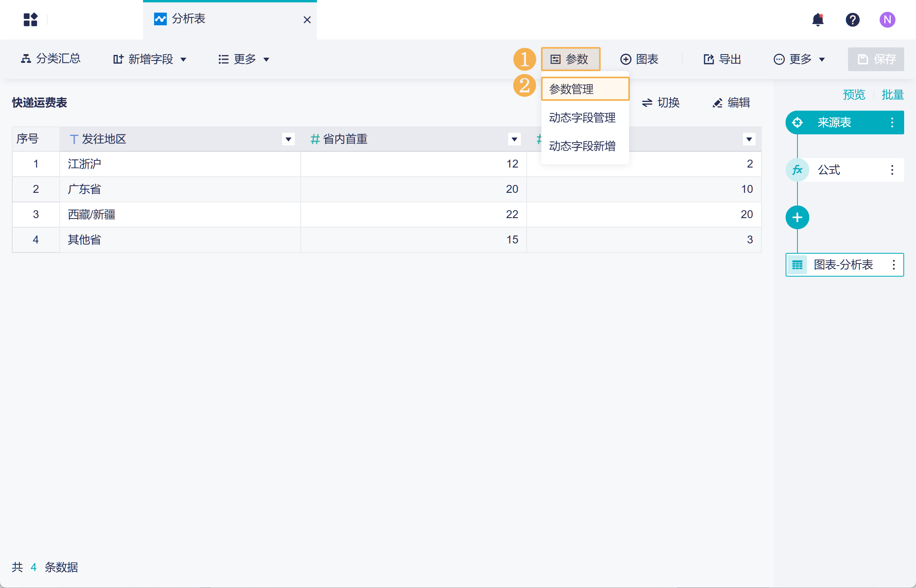Expand the 发往地区 column filter dropdown

click(x=288, y=139)
